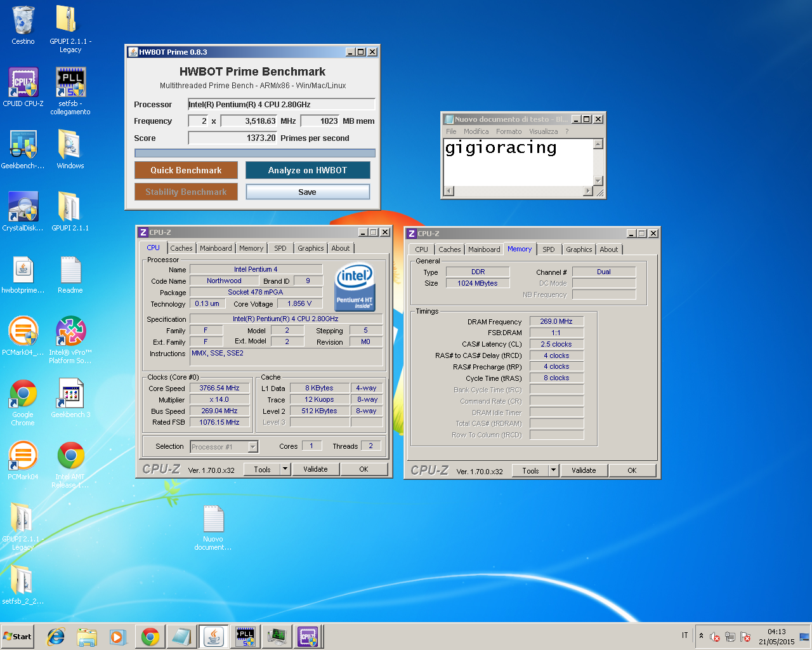Select the Intel AMT Release desktop icon
The height and width of the screenshot is (650, 812).
pyautogui.click(x=70, y=464)
